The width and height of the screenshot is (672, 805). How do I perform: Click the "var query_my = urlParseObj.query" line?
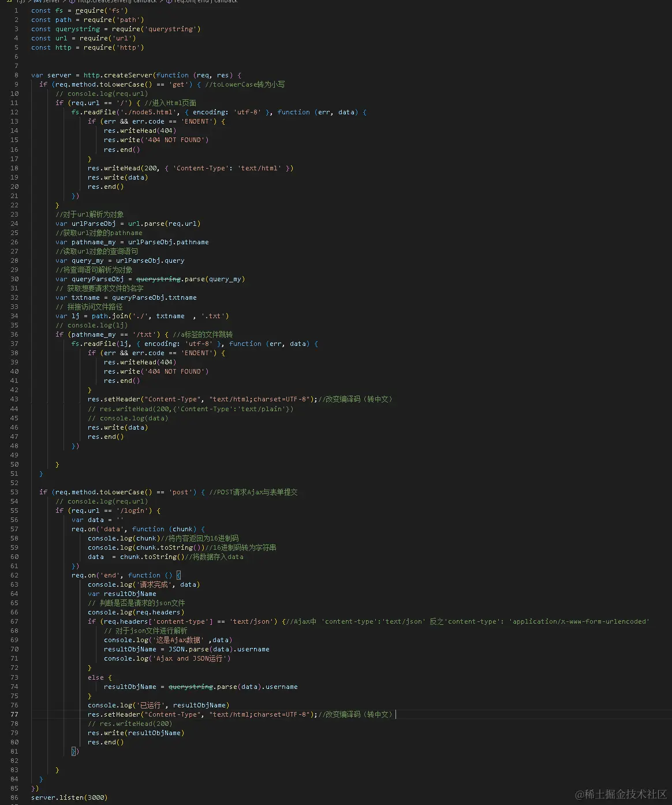(120, 260)
